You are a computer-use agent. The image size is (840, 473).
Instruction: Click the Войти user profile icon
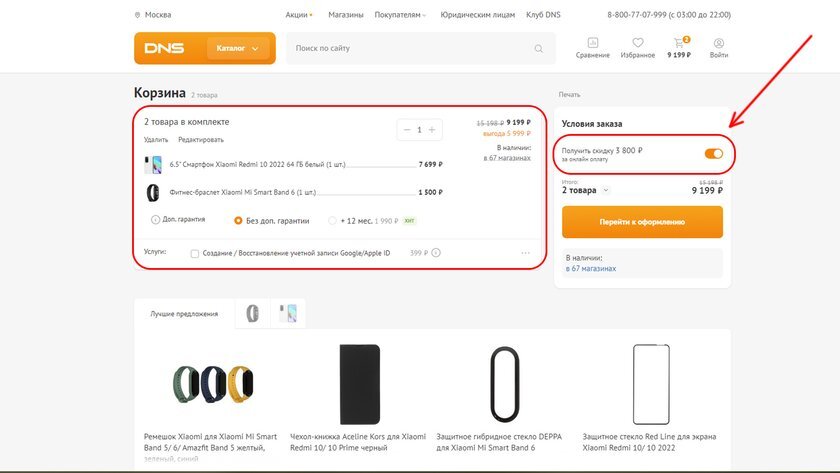pyautogui.click(x=719, y=43)
